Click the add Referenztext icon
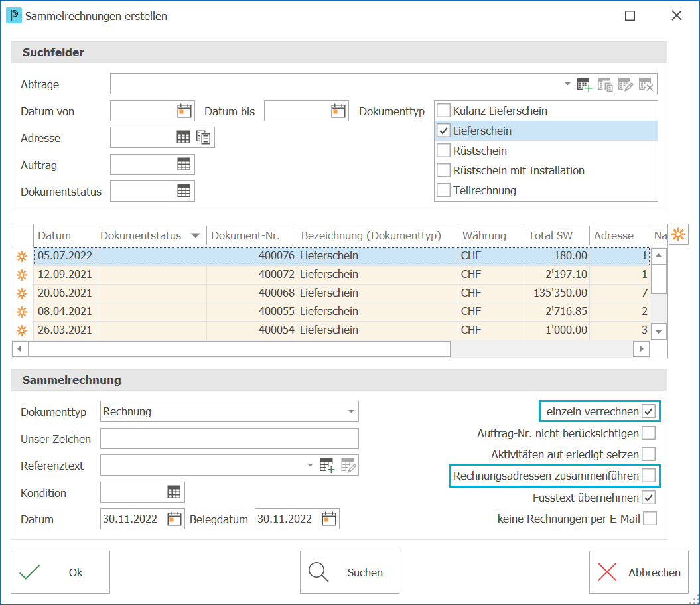Screen dimensions: 700x605 click(x=327, y=465)
